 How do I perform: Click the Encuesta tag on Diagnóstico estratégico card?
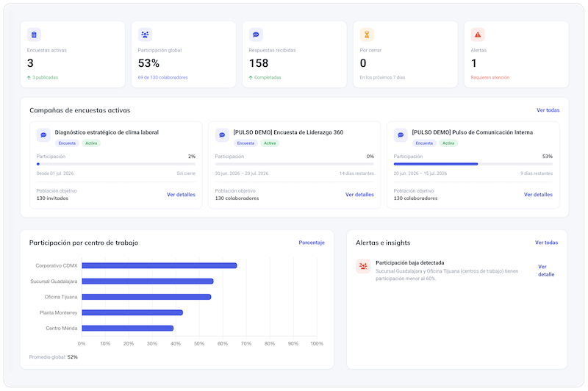tap(67, 143)
